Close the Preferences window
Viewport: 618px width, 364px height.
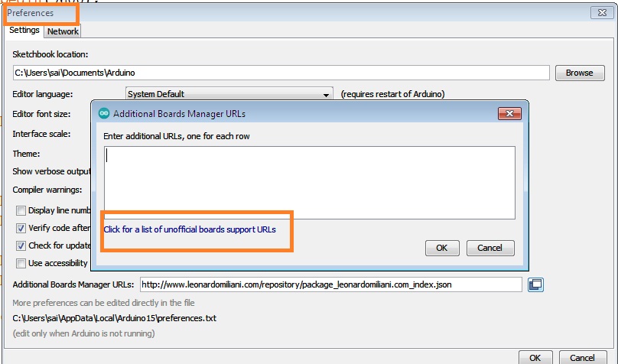pos(602,12)
